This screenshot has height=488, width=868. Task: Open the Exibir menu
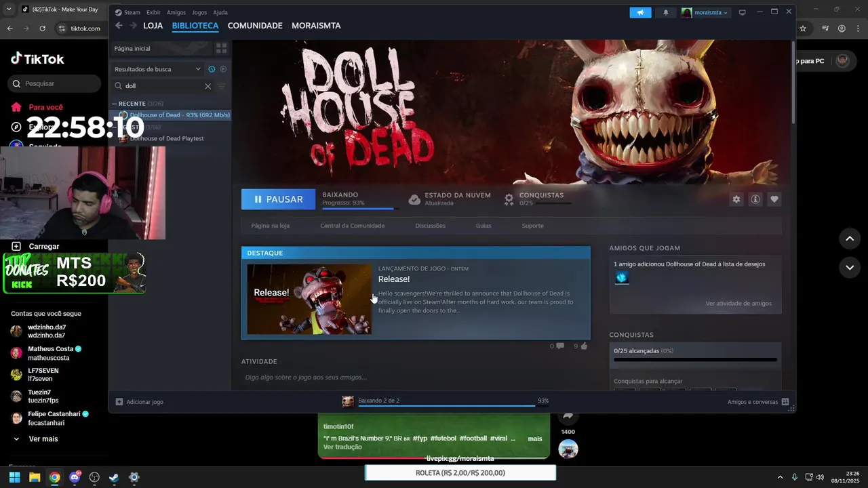point(153,12)
